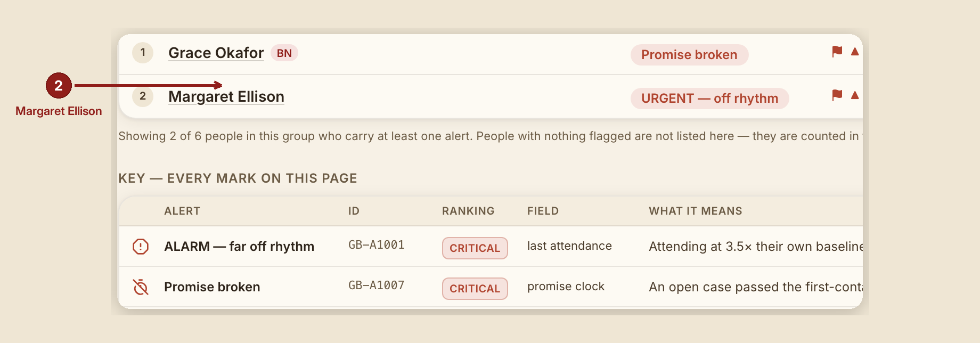This screenshot has height=343, width=980.
Task: Click the annotation marker 2 circle
Action: (59, 85)
